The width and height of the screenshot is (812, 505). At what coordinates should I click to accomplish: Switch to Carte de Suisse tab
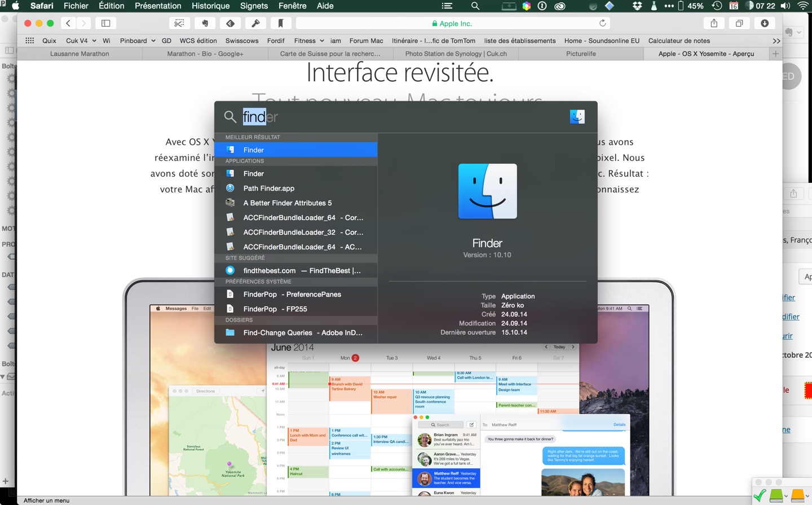[330, 54]
